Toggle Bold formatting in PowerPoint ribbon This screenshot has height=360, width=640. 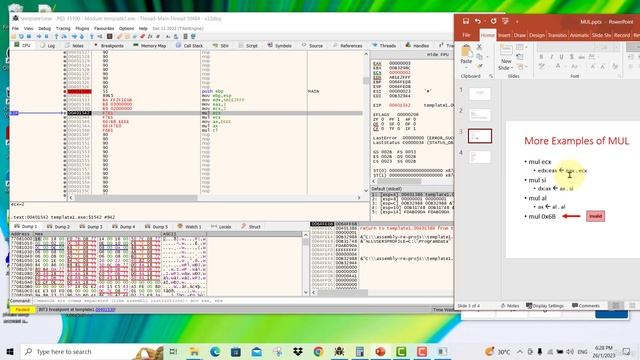pyautogui.click(x=542, y=57)
